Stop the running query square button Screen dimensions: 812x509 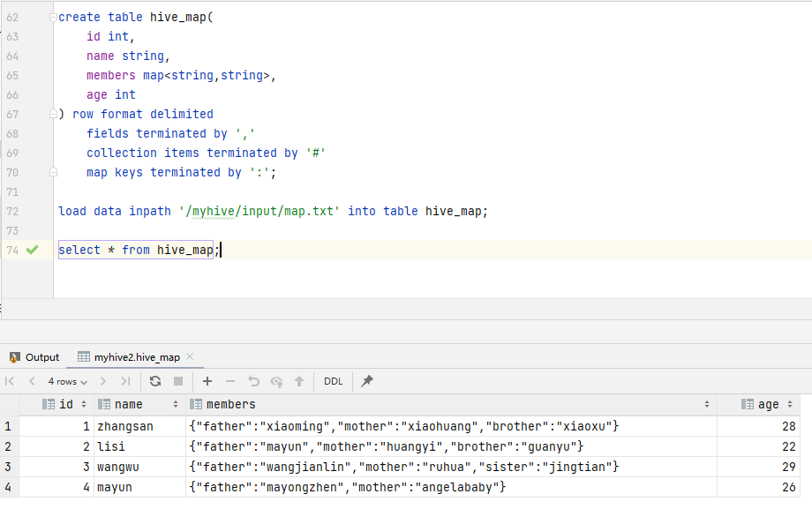pos(178,382)
